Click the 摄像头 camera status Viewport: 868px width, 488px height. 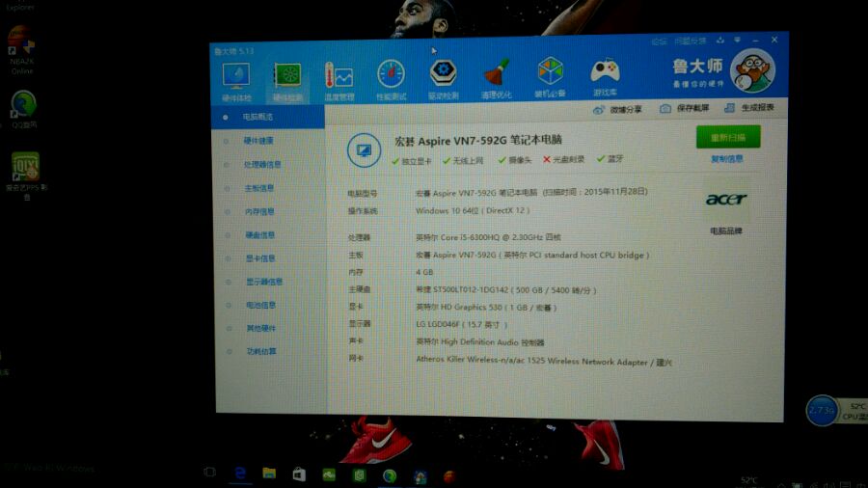click(514, 160)
